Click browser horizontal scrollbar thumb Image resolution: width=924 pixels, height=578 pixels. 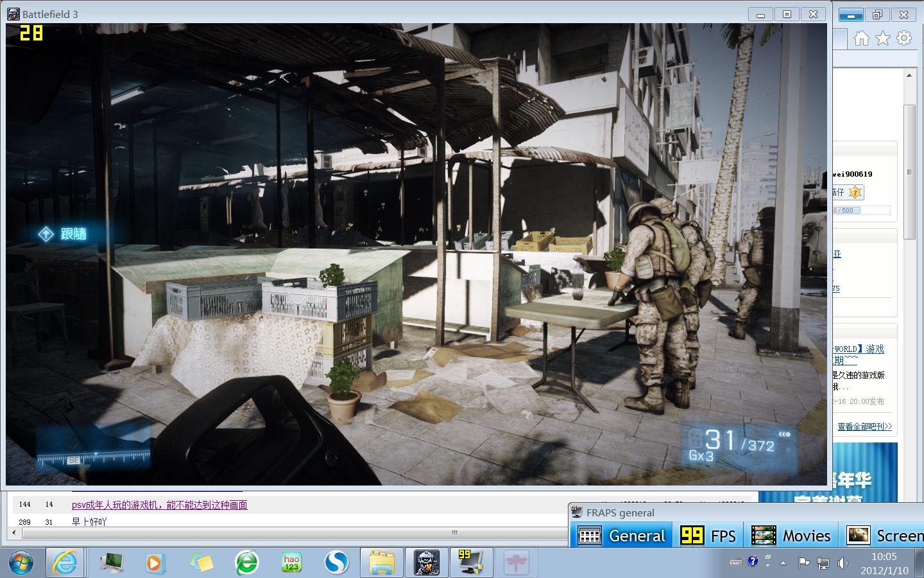(x=454, y=532)
